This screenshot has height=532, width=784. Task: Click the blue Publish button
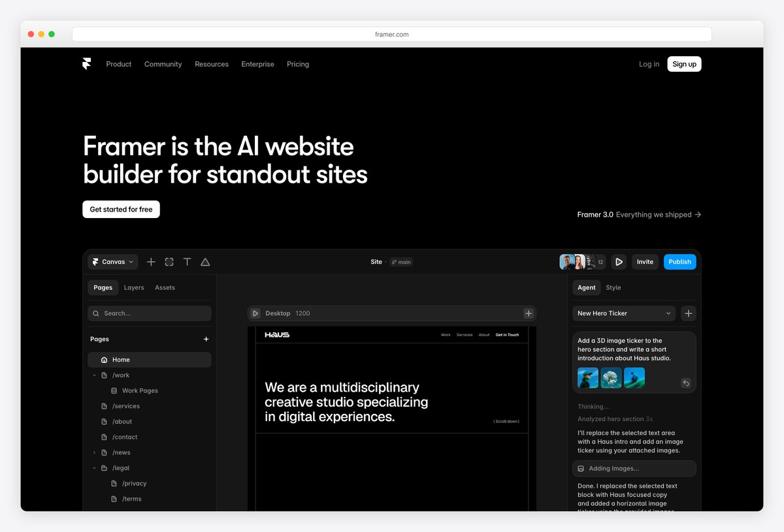tap(679, 262)
